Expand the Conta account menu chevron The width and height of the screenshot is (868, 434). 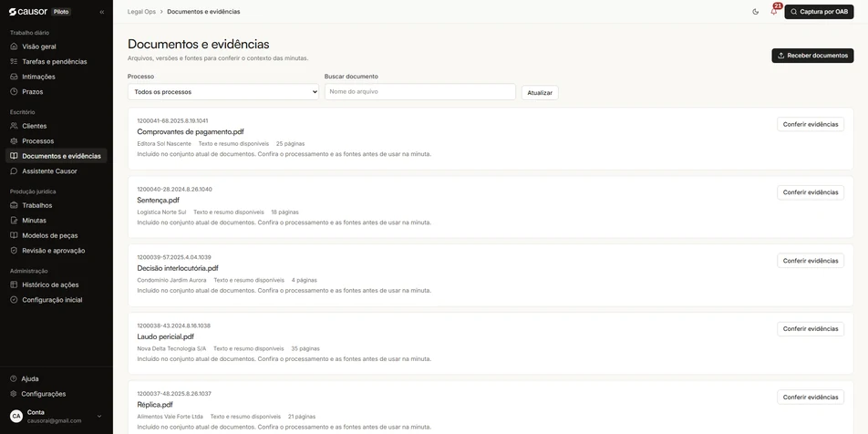click(x=99, y=417)
